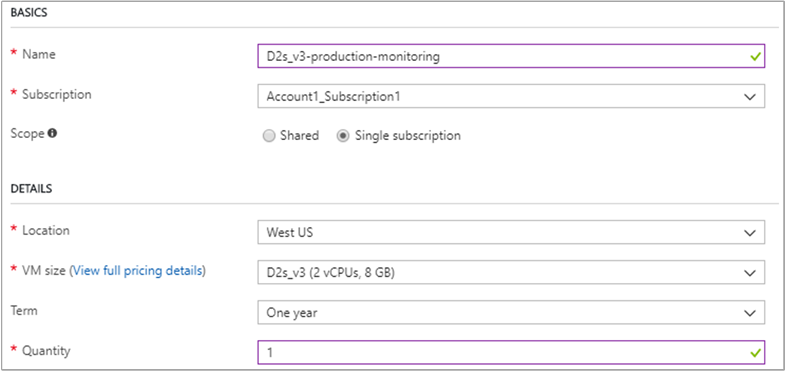
Task: Click the chevron arrow of Location dropdown
Action: (x=750, y=233)
